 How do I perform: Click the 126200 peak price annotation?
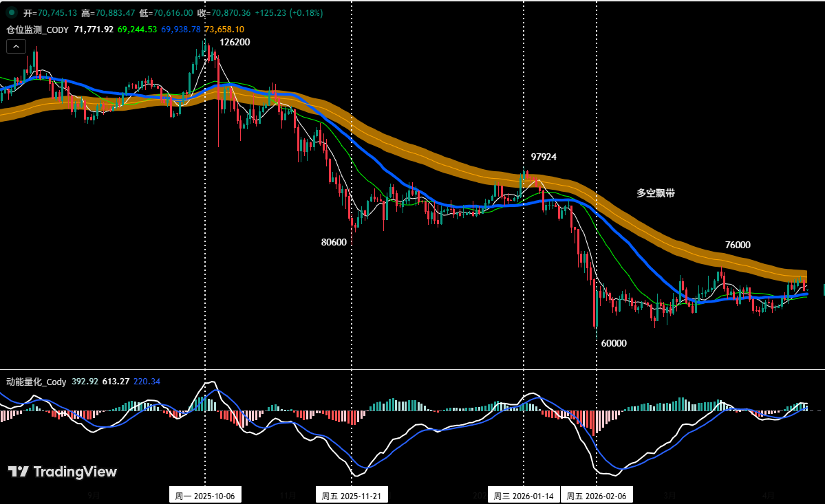pos(235,42)
